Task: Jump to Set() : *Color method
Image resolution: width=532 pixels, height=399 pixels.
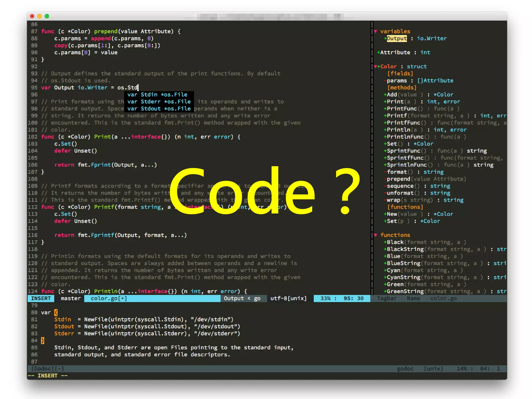Action: tap(409, 144)
